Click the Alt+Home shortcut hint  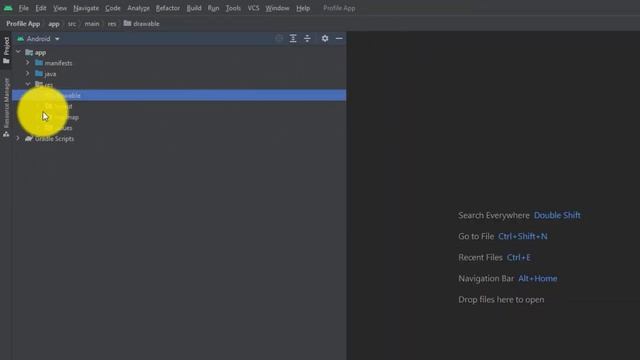[x=538, y=278]
